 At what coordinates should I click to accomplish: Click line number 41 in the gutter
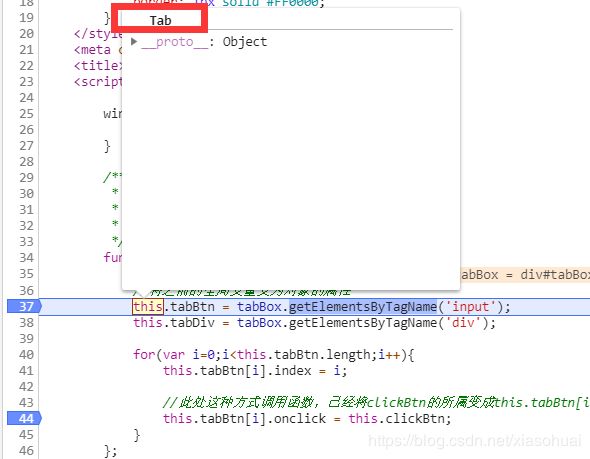click(26, 371)
